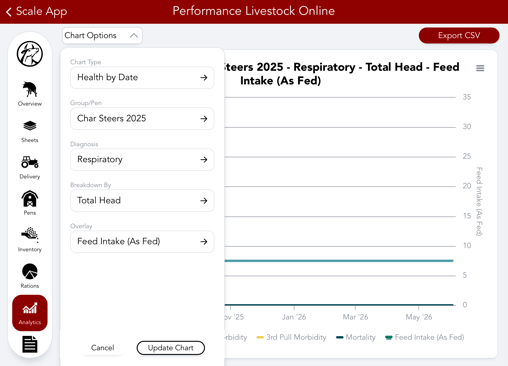Open the Sheets section
Viewport: 508px width, 366px height.
tap(30, 132)
